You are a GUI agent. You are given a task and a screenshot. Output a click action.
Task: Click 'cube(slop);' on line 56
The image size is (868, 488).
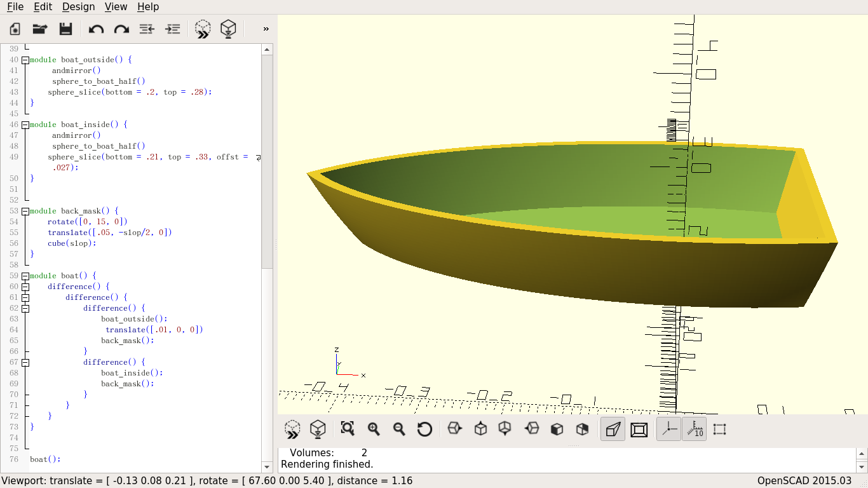click(x=72, y=243)
